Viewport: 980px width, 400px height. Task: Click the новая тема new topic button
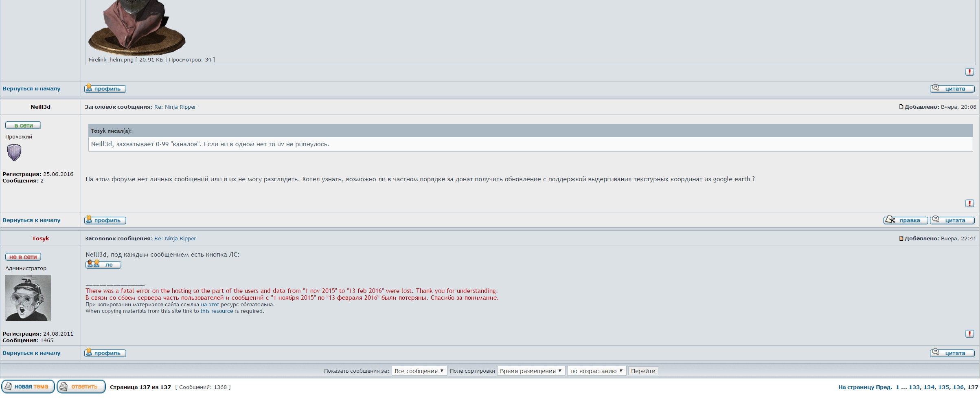(x=28, y=387)
